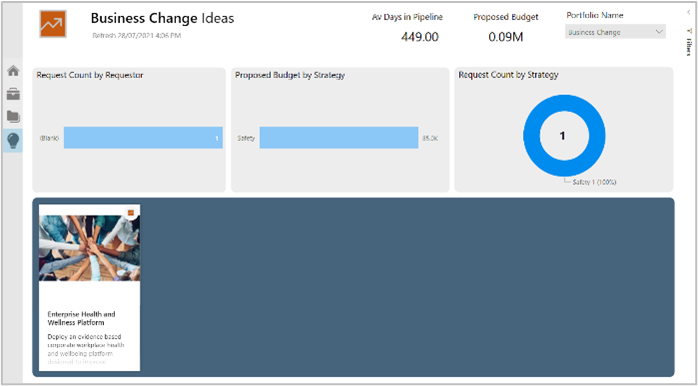The height and width of the screenshot is (386, 698).
Task: Click the Request Count by Strategy title
Action: click(508, 75)
